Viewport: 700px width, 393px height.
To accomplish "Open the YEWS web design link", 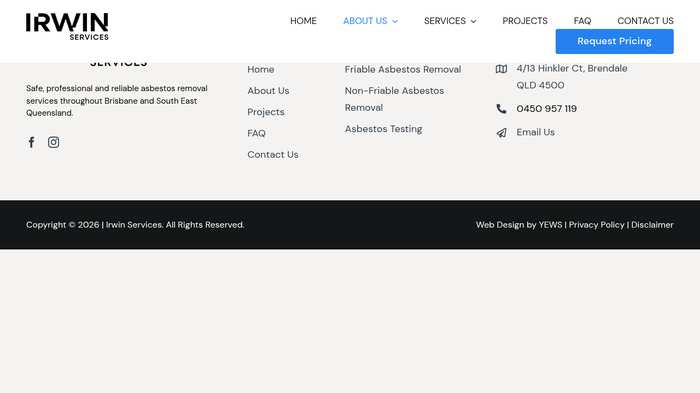I will click(x=550, y=225).
